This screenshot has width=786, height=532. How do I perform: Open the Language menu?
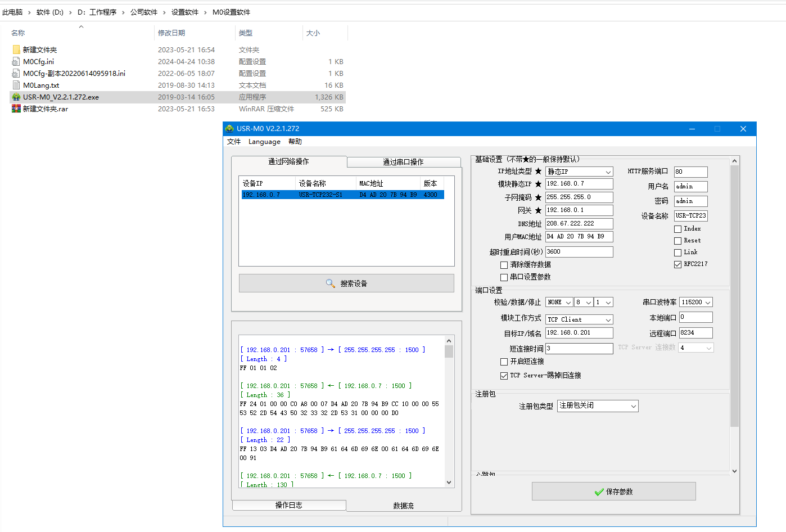(x=264, y=142)
